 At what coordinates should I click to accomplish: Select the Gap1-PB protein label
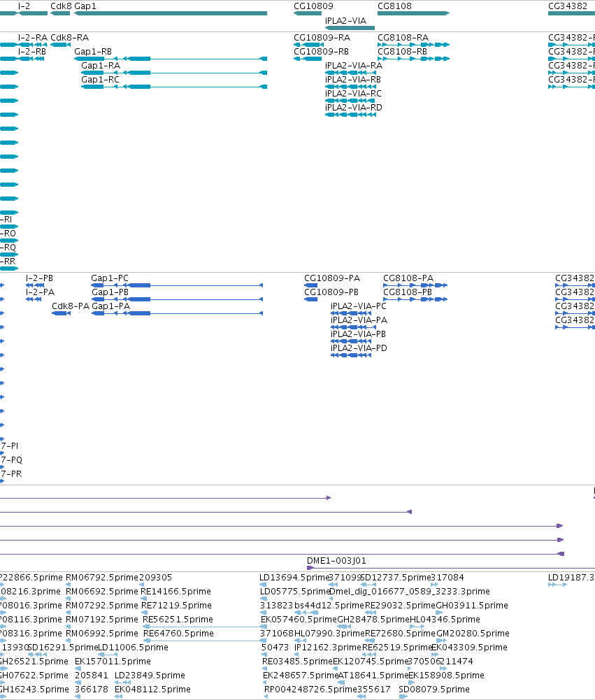pos(110,292)
